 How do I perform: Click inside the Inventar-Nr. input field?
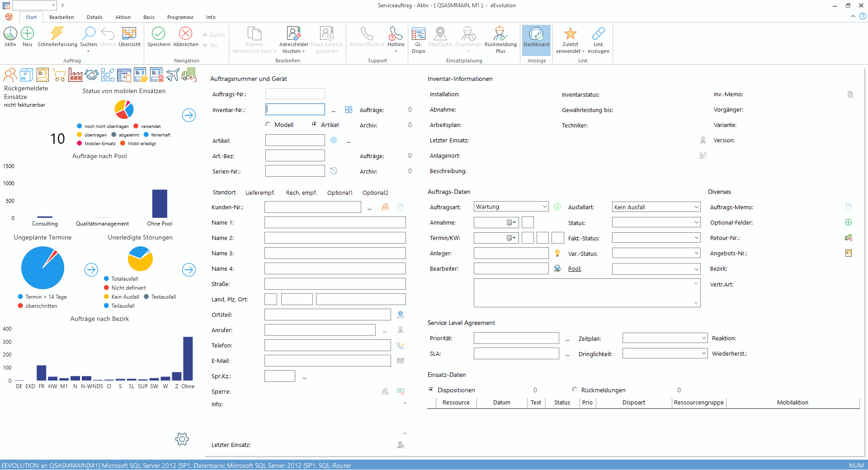click(295, 109)
